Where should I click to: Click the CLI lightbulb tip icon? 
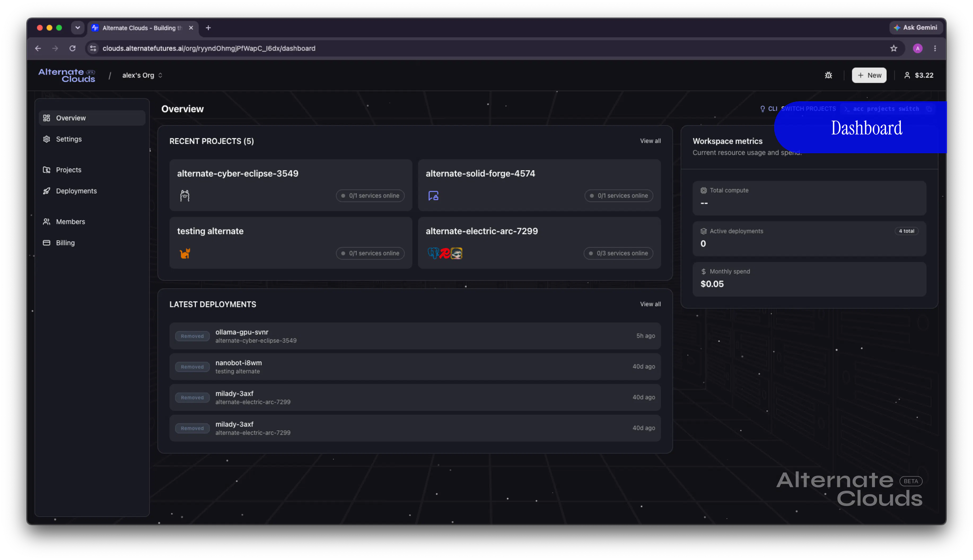762,109
